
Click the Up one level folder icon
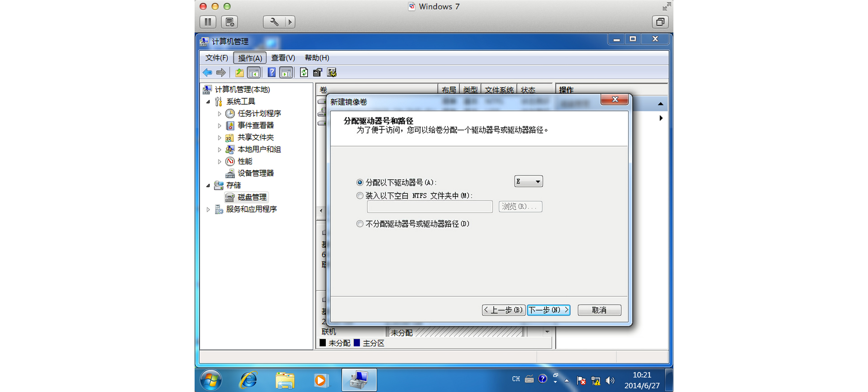pyautogui.click(x=239, y=72)
